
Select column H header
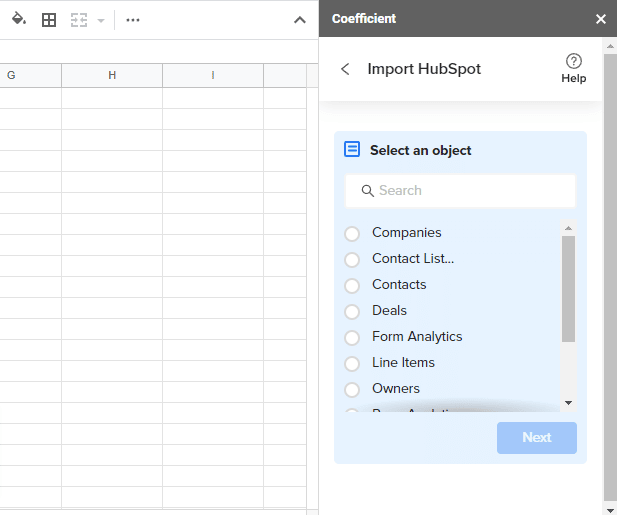point(112,75)
